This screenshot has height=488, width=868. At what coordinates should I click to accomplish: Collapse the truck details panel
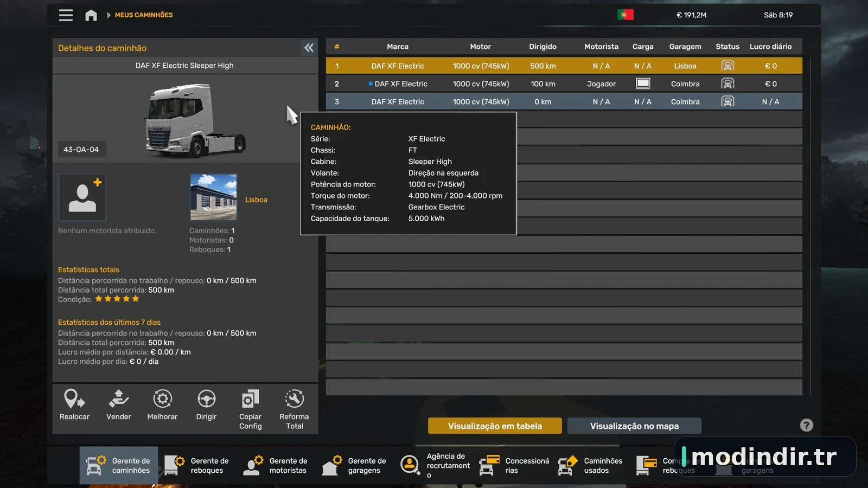(x=309, y=48)
